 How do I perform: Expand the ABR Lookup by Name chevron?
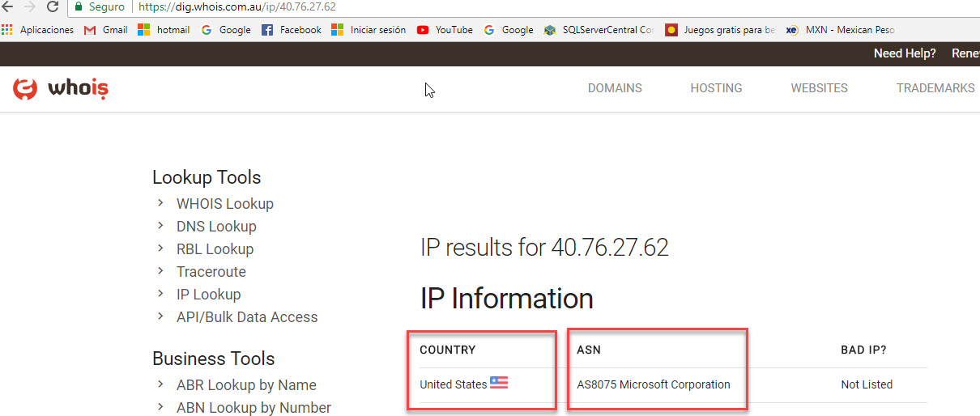point(161,384)
